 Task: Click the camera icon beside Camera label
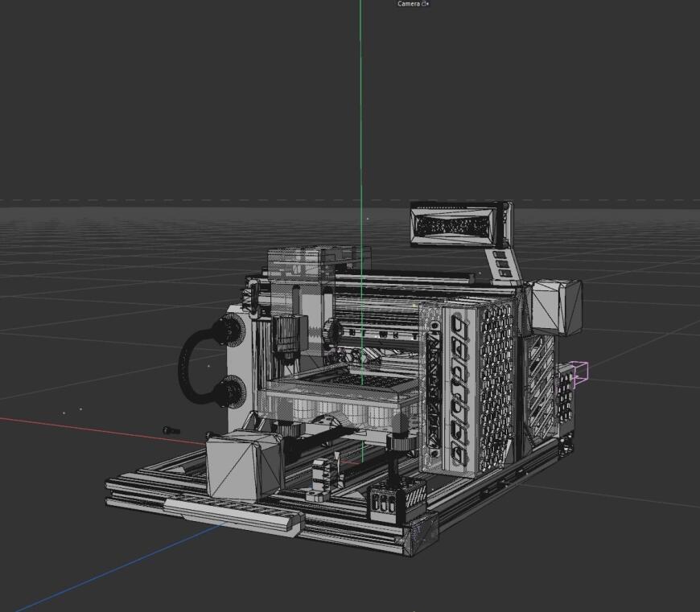425,3
